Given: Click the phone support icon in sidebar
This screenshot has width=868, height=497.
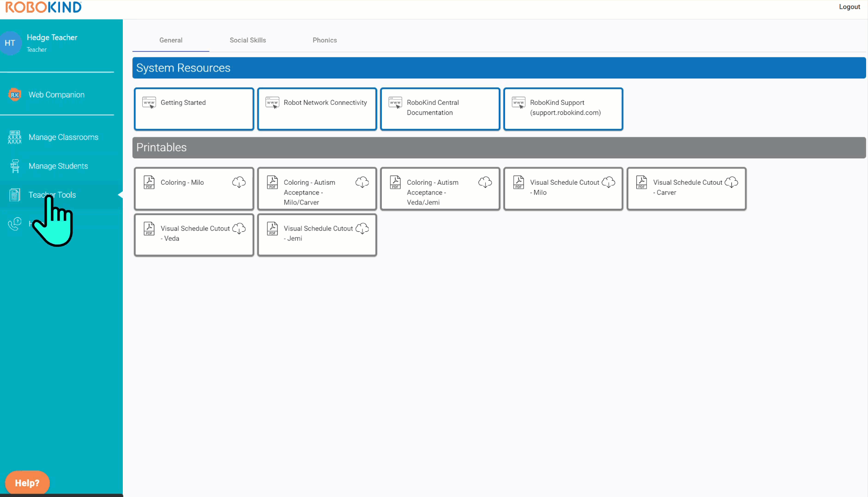Looking at the screenshot, I should (x=15, y=224).
